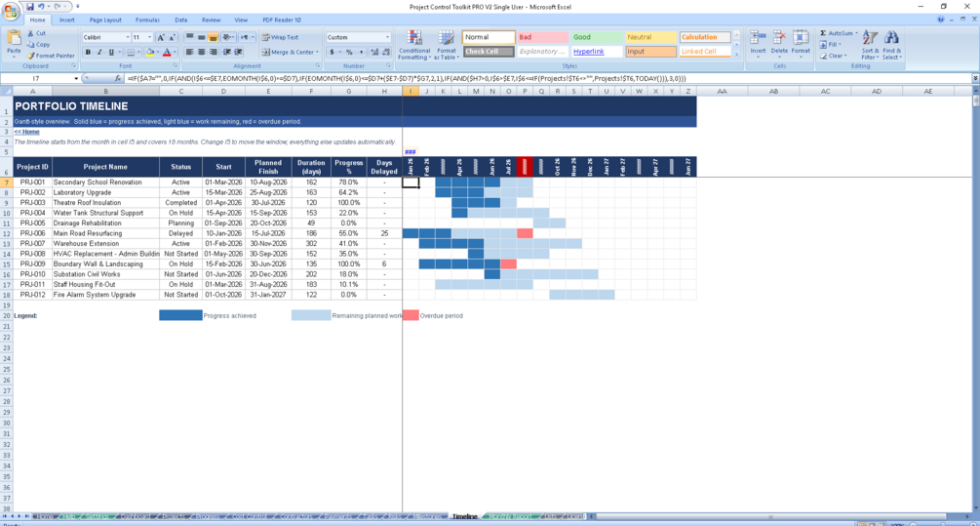Click the Office button

[11, 11]
